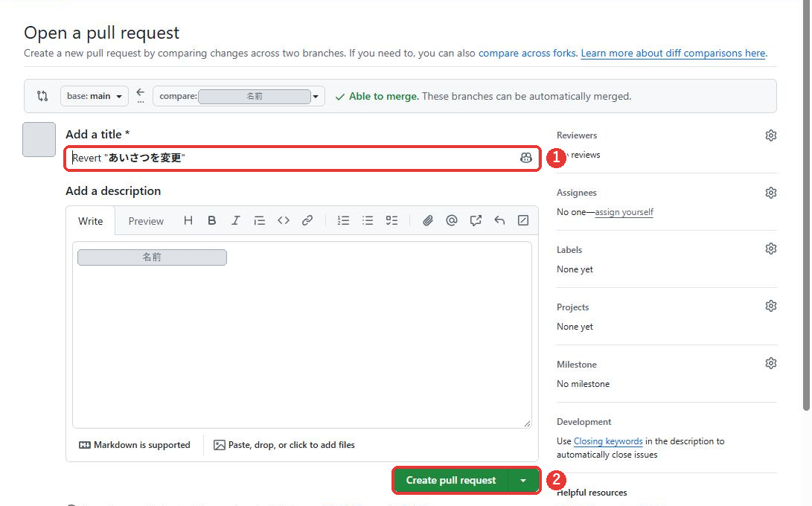Click the switch branches compare icon
The width and height of the screenshot is (812, 506).
coord(42,96)
